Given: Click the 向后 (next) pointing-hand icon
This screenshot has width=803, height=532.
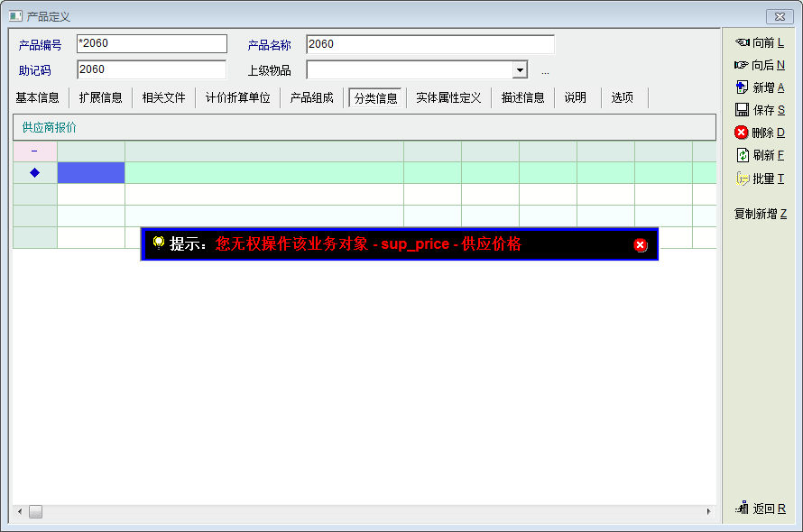Looking at the screenshot, I should click(742, 65).
